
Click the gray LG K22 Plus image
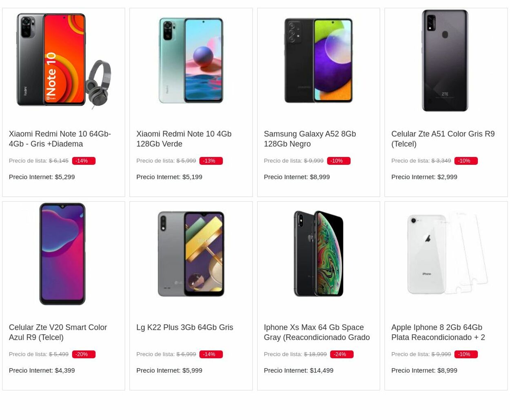click(x=191, y=253)
